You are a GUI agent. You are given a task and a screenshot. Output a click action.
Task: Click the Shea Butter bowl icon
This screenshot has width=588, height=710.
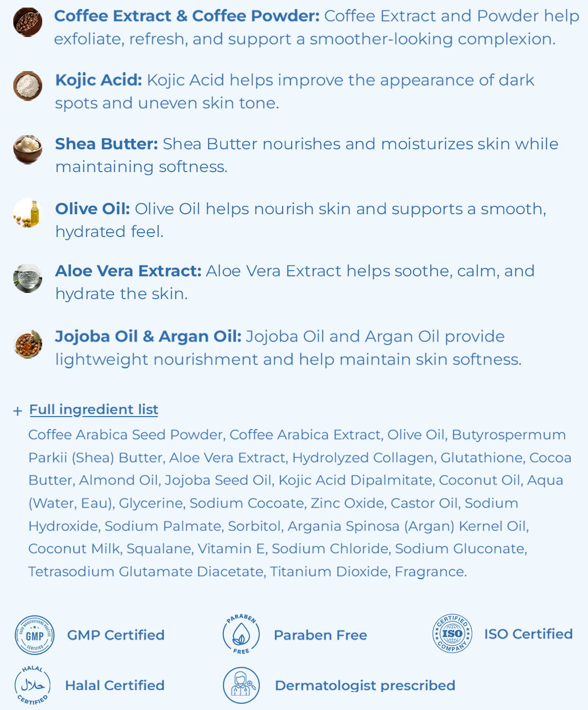[28, 149]
